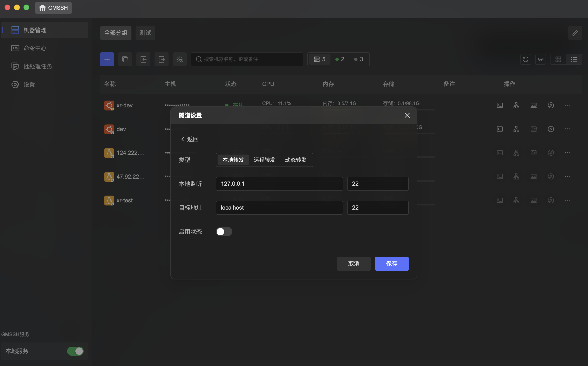Screen dimensions: 588x366
Task: Open tunnel network icon for xr-test row
Action: tap(516, 200)
